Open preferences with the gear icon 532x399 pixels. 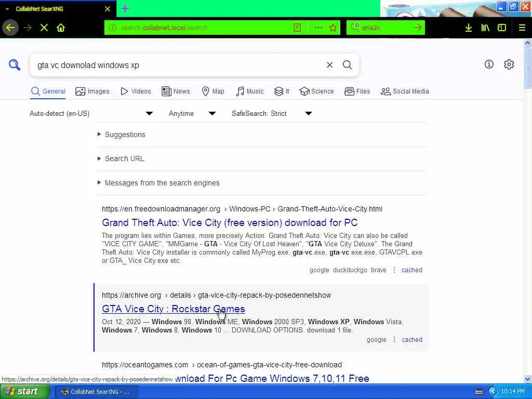point(509,64)
